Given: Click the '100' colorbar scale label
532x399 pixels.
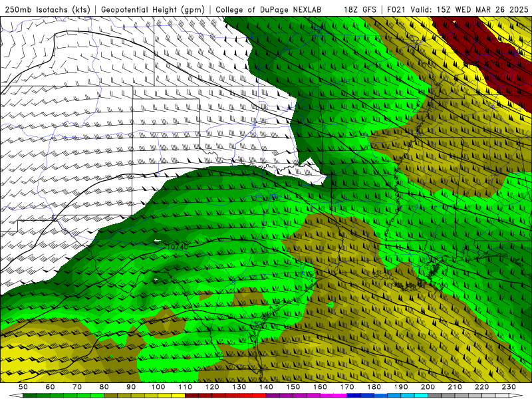Looking at the screenshot, I should pos(158,387).
